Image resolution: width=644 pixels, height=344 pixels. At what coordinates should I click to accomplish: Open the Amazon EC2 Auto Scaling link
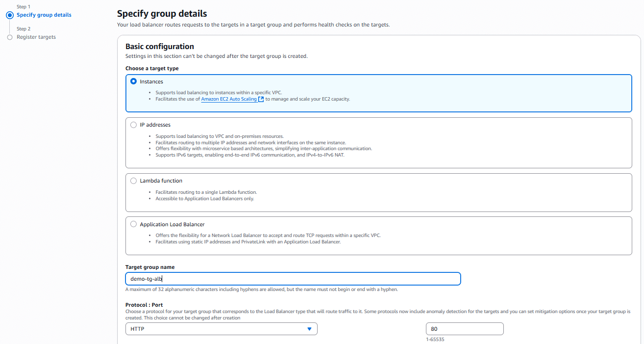point(228,99)
